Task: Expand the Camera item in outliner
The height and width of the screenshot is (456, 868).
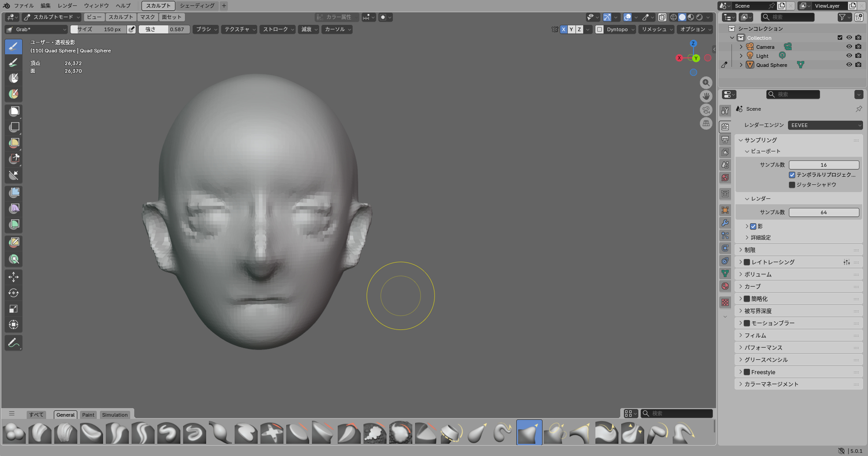Action: (741, 47)
